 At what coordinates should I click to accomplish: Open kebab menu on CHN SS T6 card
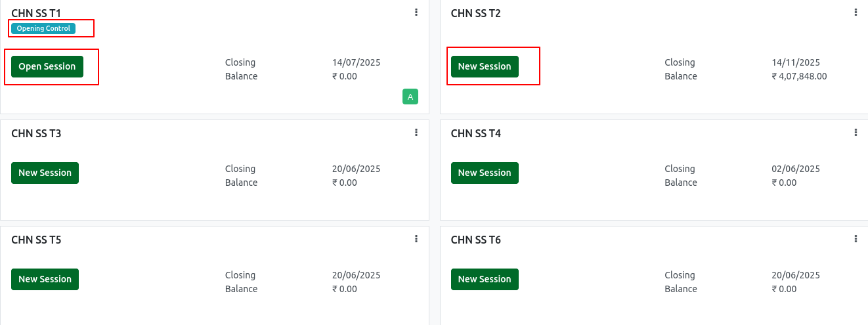click(x=856, y=239)
